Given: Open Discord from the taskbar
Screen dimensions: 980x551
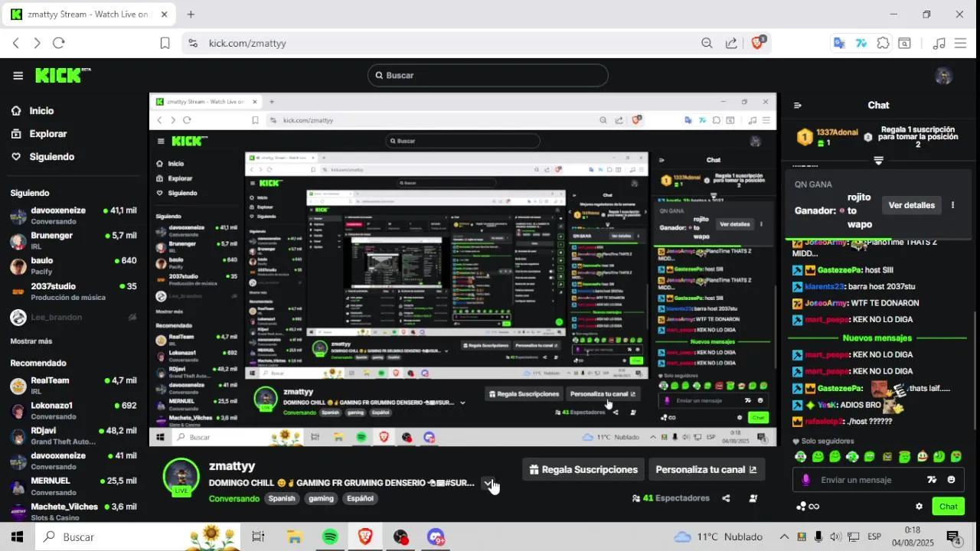Looking at the screenshot, I should (436, 537).
